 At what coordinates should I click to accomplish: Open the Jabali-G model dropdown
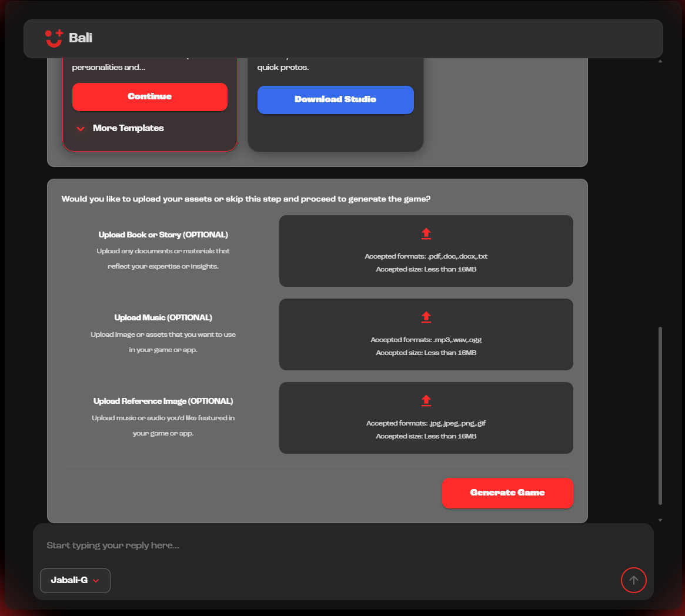(x=75, y=580)
